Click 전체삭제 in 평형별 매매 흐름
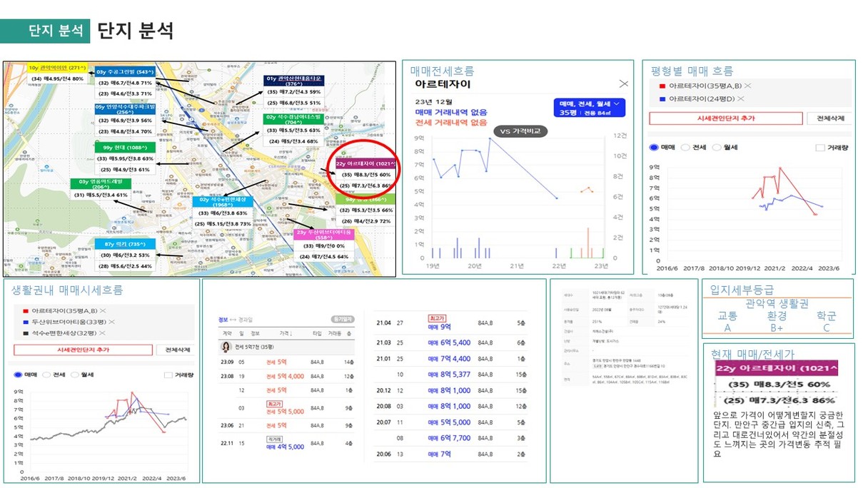The image size is (868, 488). [829, 118]
